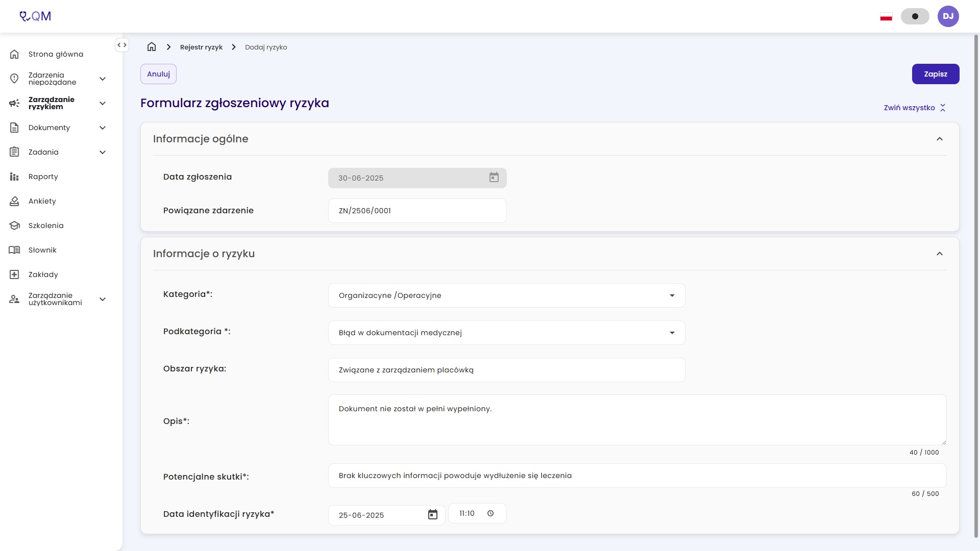Click the Strona główna house icon

click(14, 54)
